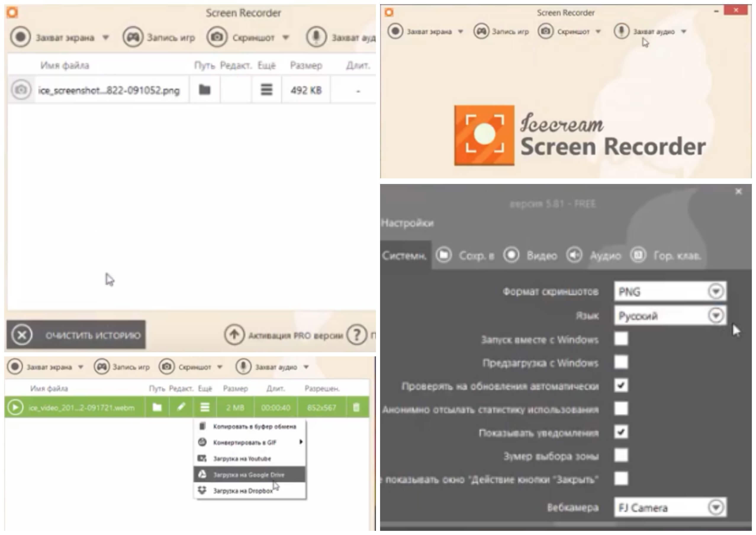Click Скриншот camera icon in ice_video window
Image resolution: width=756 pixels, height=535 pixels.
[167, 367]
